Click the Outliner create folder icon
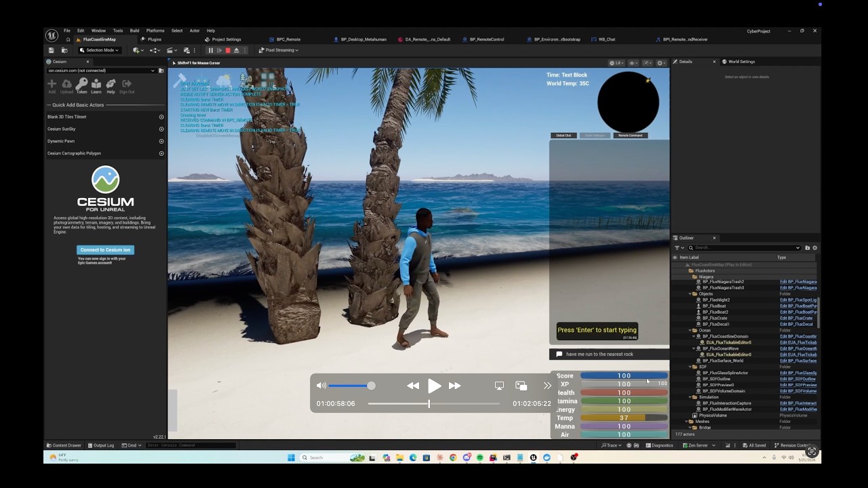Screen dimensions: 868x488 pyautogui.click(x=807, y=247)
